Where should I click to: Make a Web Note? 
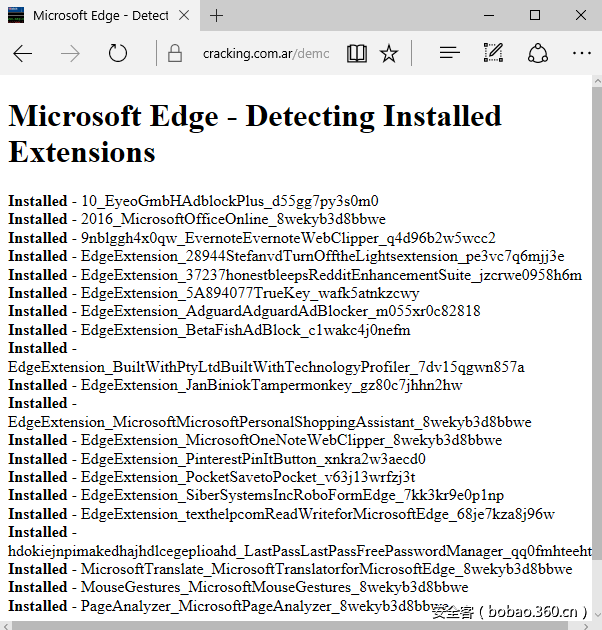pyautogui.click(x=493, y=53)
